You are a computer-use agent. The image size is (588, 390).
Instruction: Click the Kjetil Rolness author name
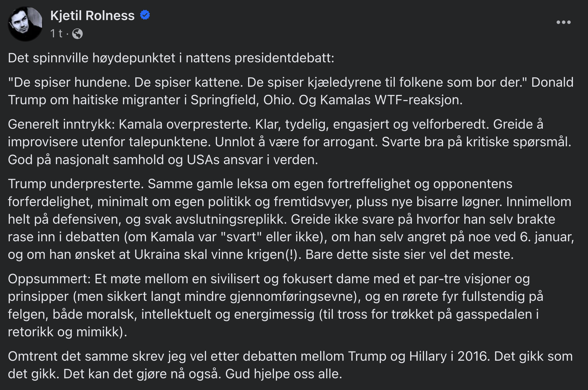[92, 15]
